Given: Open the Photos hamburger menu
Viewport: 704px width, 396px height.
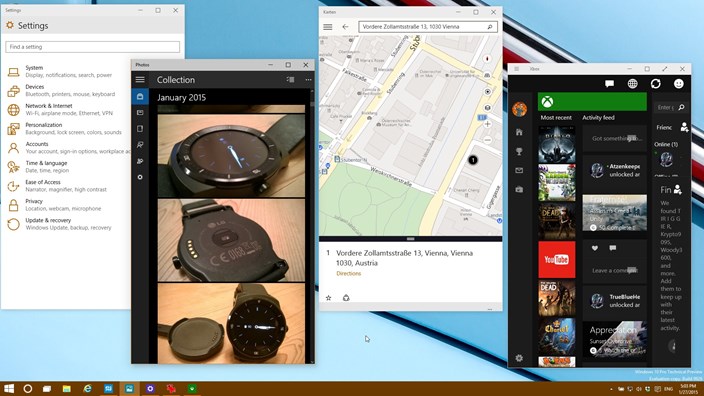Looking at the screenshot, I should point(140,80).
